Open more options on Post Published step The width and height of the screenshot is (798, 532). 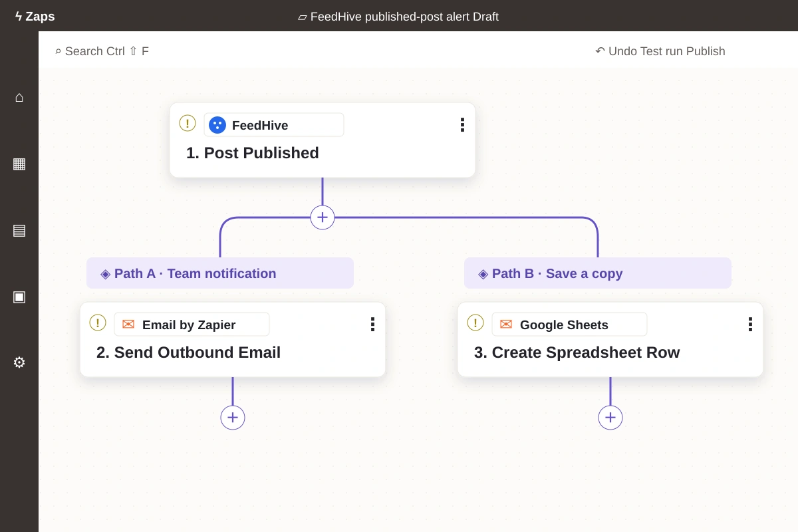coord(462,125)
